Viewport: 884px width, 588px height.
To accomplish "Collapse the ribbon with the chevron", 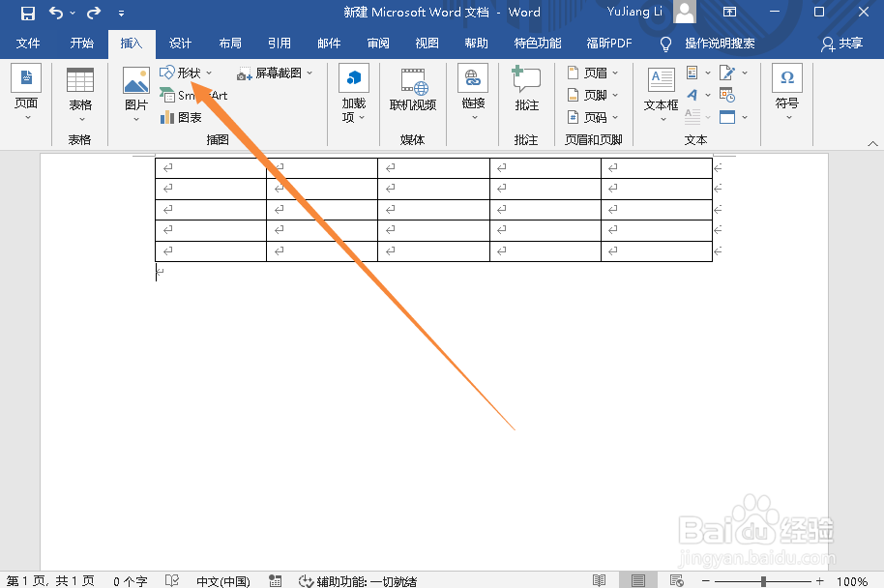I will pos(872,144).
